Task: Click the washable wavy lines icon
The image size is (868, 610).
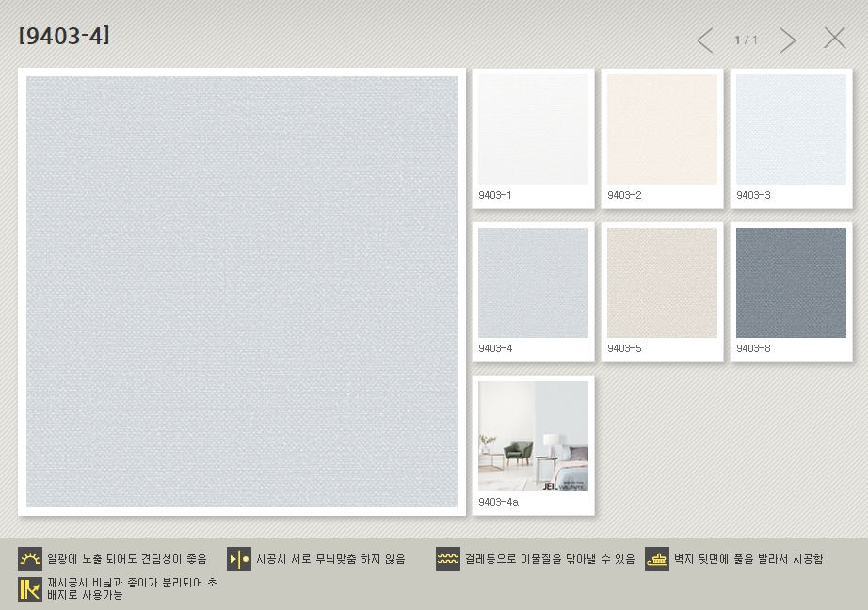Action: [448, 559]
